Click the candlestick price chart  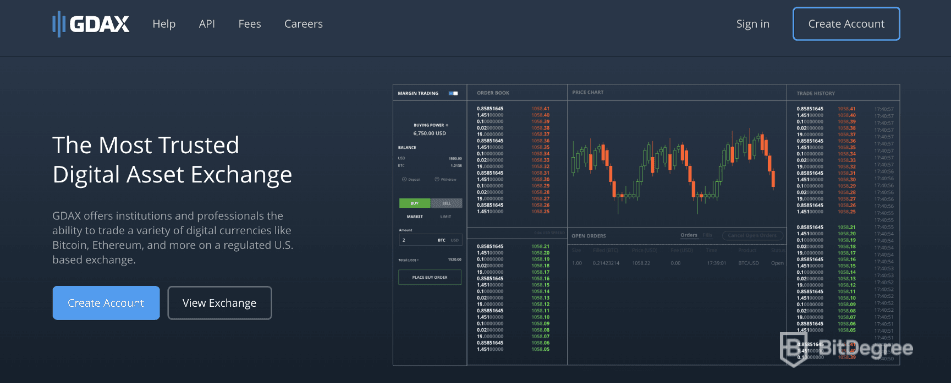coord(673,170)
